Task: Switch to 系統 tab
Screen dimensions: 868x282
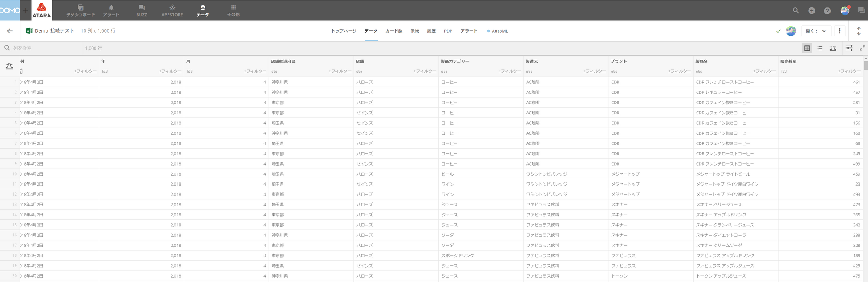Action: pos(415,31)
